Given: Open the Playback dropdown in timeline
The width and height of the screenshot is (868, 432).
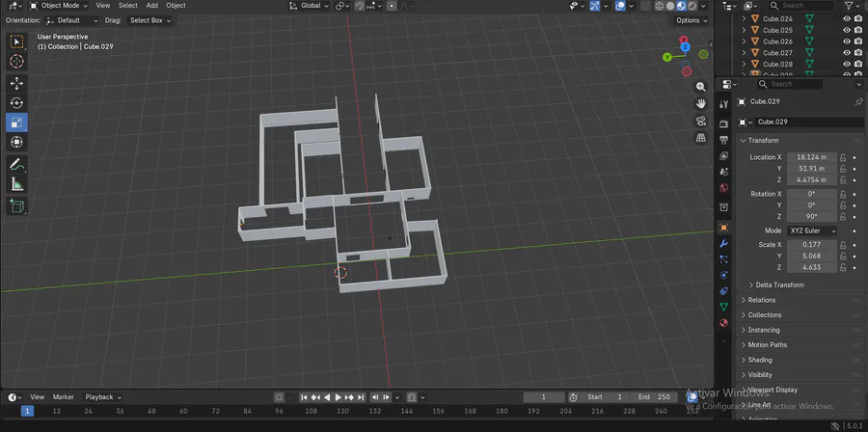Looking at the screenshot, I should [103, 397].
